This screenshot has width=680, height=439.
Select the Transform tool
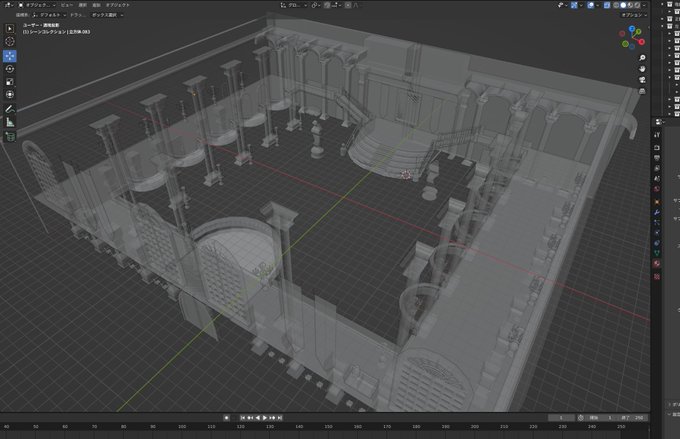[10, 94]
